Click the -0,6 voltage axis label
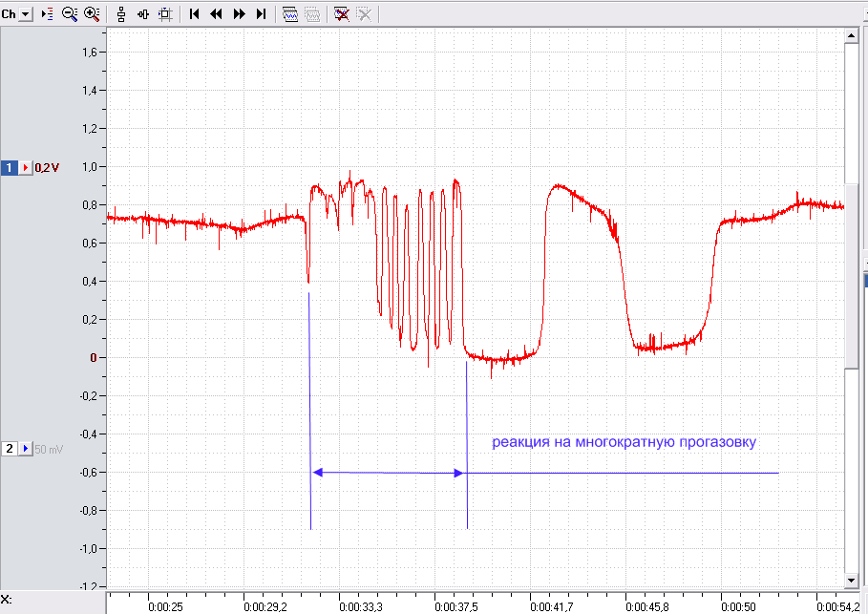The height and width of the screenshot is (614, 868). (x=88, y=473)
